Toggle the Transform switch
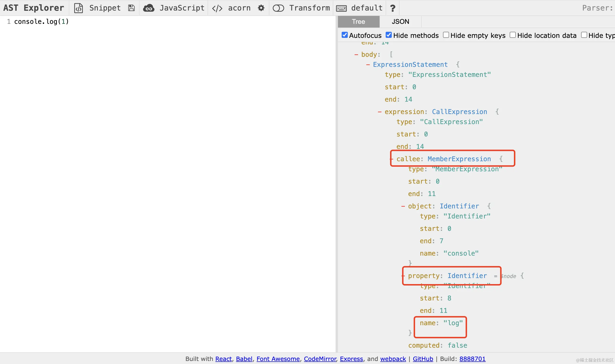 pyautogui.click(x=278, y=8)
